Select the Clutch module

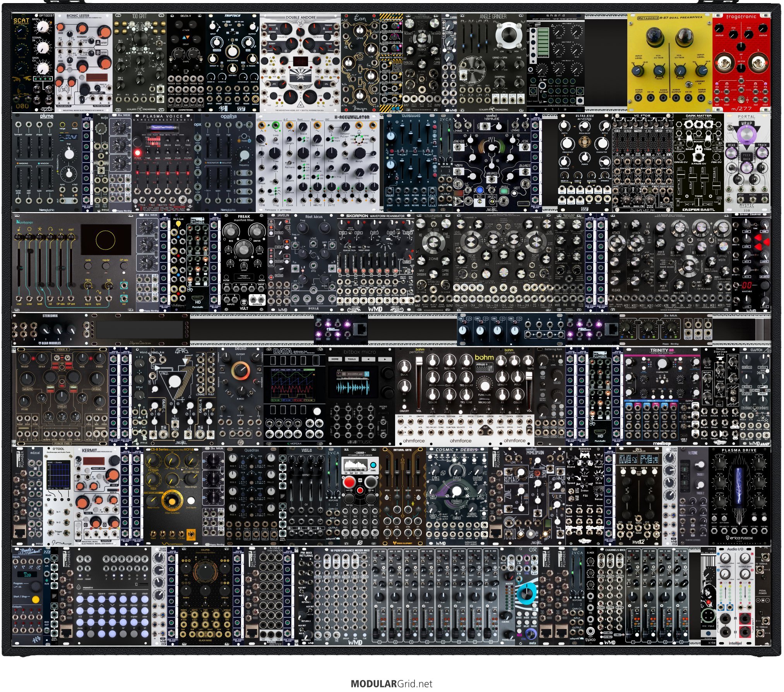(x=755, y=396)
